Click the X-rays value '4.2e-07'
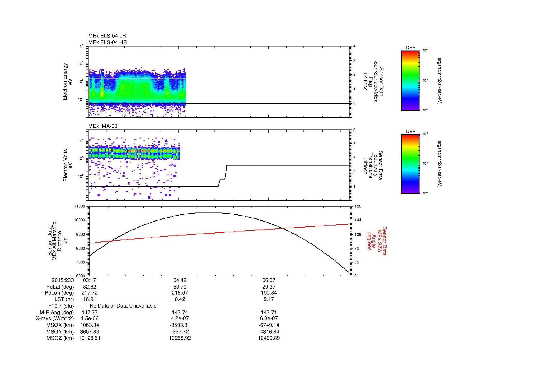This screenshot has height=392, width=555. pos(180,318)
